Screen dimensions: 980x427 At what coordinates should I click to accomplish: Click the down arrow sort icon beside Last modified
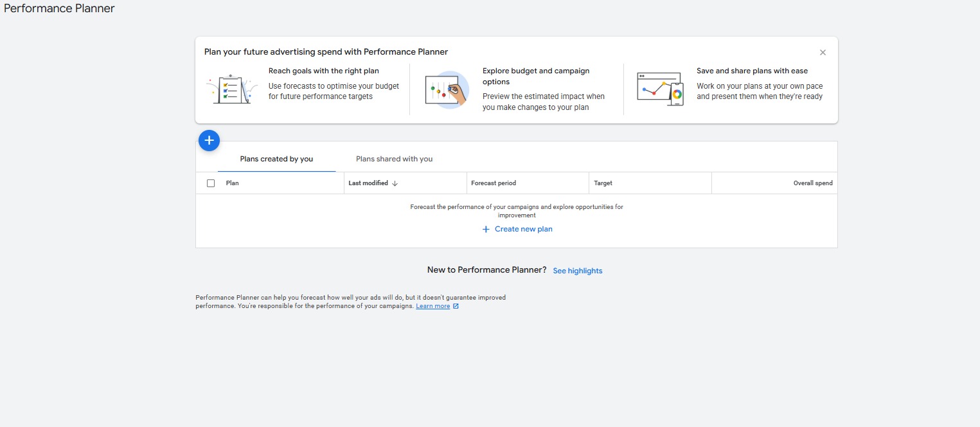(x=395, y=183)
